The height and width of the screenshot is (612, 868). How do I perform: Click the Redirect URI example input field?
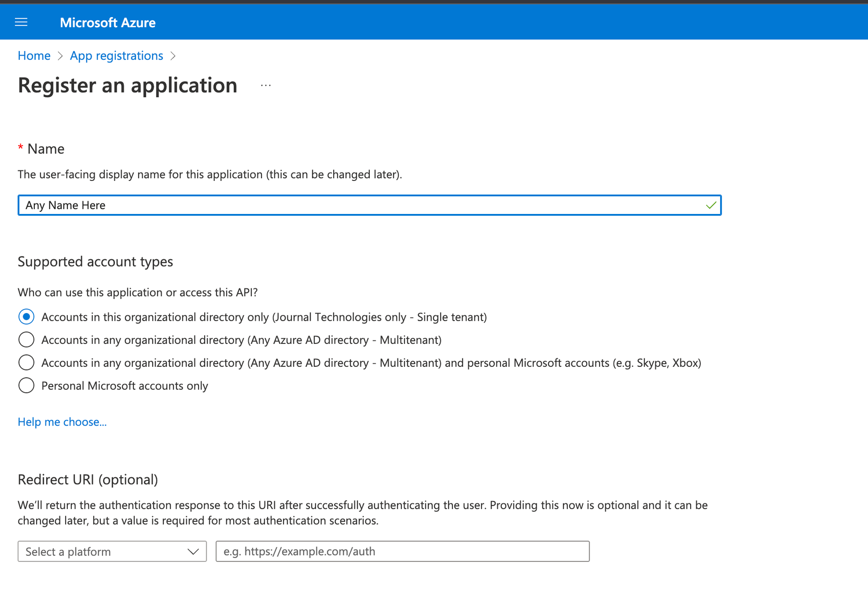pos(402,551)
